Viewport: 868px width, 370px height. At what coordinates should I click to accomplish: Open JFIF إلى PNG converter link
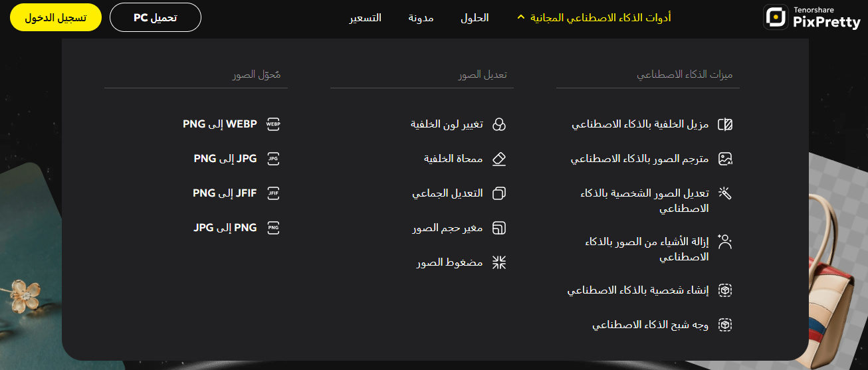225,193
